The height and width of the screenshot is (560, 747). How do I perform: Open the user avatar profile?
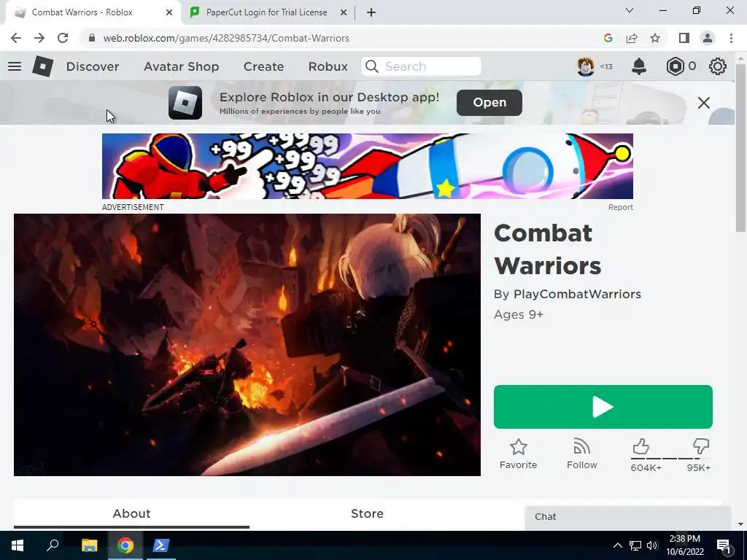click(x=586, y=66)
